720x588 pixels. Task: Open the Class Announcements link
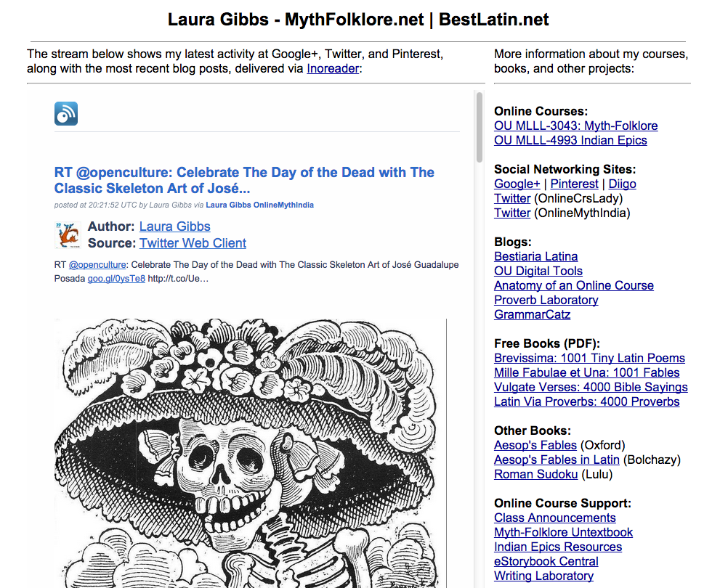click(554, 518)
